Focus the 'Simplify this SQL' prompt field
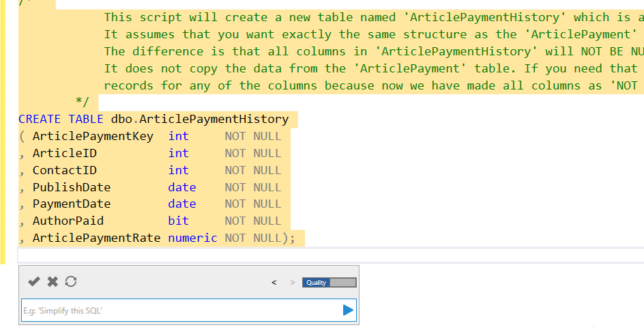 click(x=177, y=310)
